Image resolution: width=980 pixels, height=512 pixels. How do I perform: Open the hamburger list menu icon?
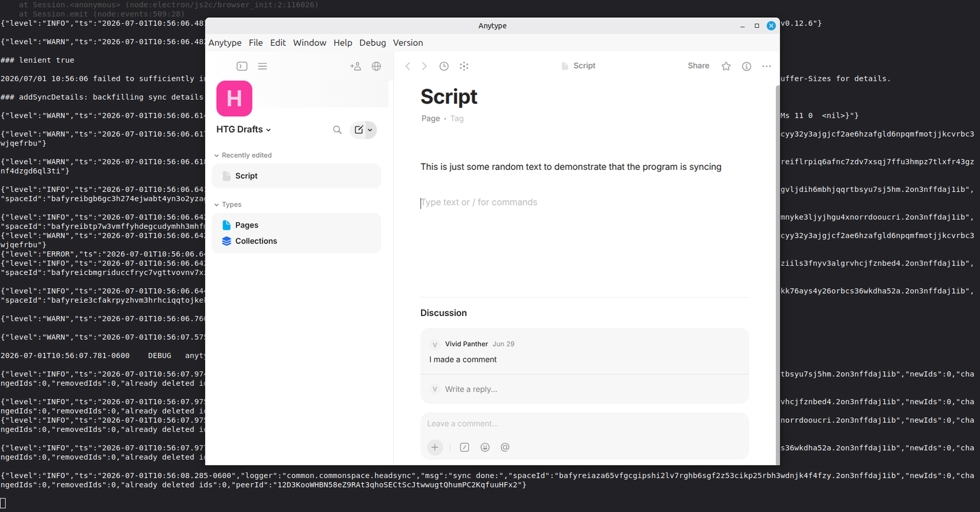pos(263,66)
